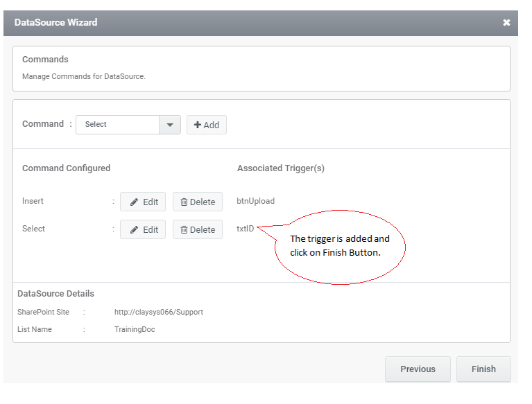532x404 pixels.
Task: Close the DataSource Wizard dialog
Action: (x=506, y=22)
